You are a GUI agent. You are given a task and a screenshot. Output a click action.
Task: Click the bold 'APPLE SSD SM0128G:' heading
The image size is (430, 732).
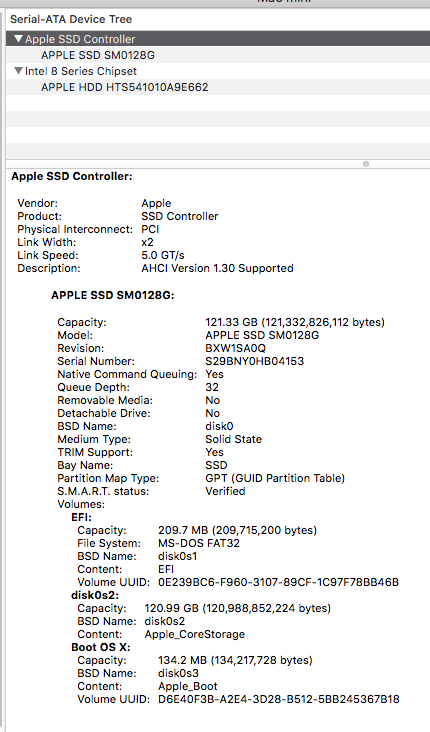(x=113, y=296)
